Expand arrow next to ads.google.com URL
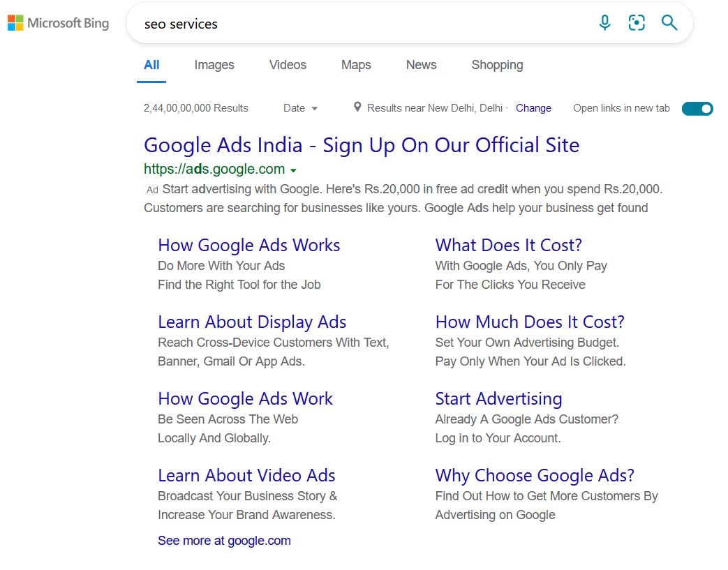The image size is (728, 570). tap(293, 170)
